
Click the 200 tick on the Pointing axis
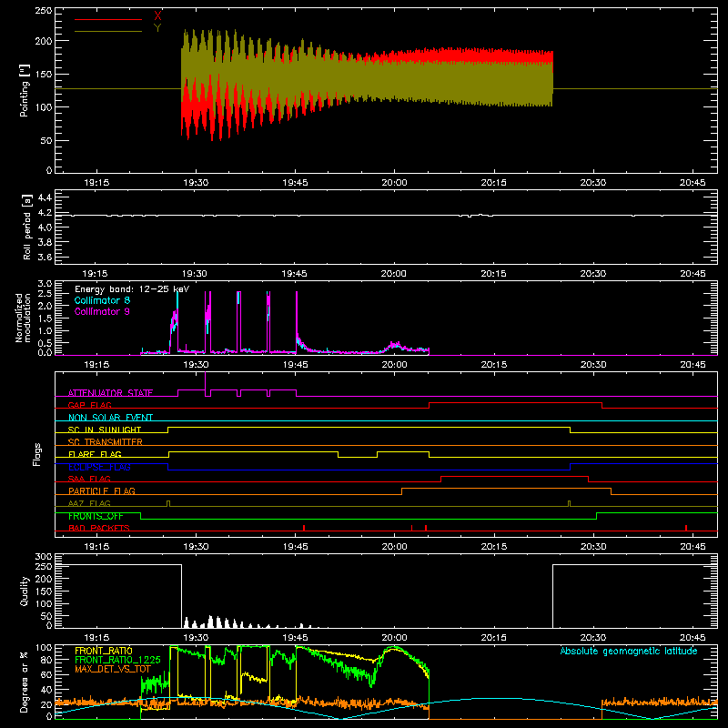coord(43,41)
